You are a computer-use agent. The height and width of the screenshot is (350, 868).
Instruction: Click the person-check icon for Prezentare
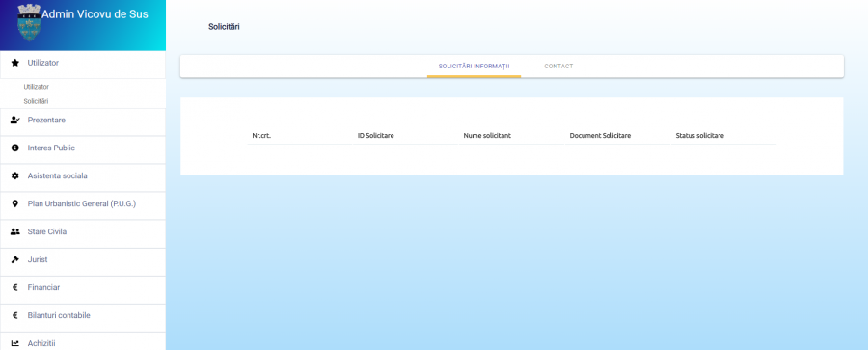(14, 120)
